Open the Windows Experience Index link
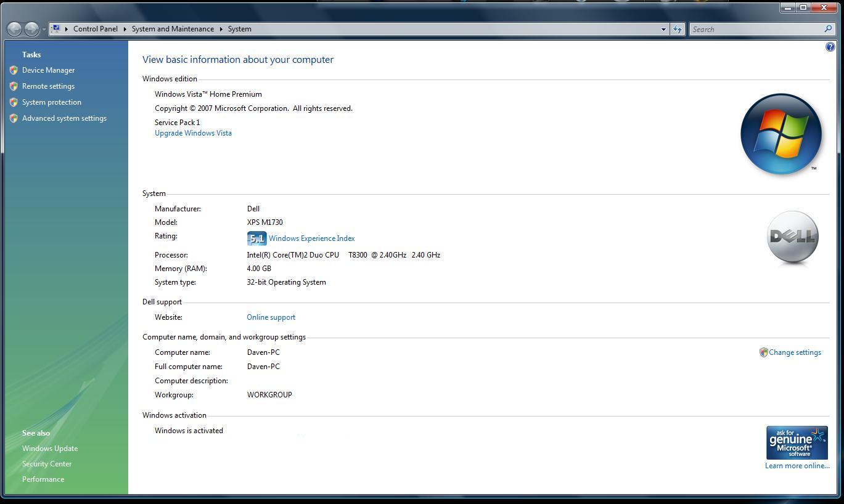Screen dimensions: 844x504 pos(311,238)
